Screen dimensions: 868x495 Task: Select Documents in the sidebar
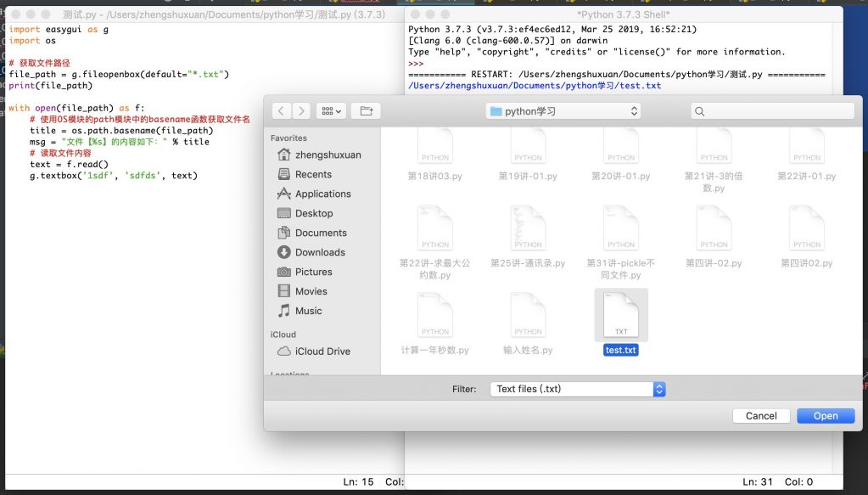(321, 233)
